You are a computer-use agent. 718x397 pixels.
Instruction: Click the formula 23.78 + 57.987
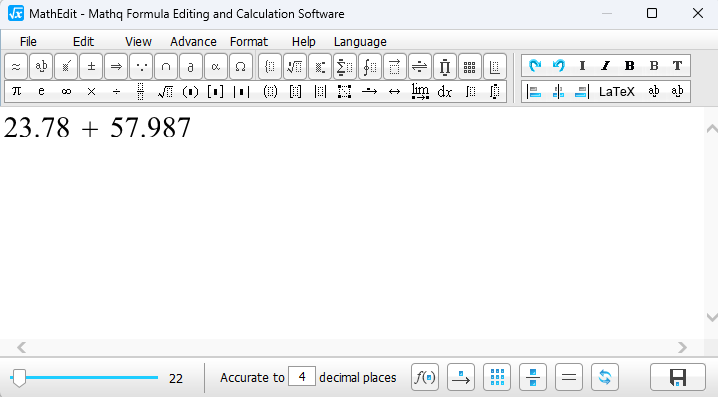pyautogui.click(x=97, y=128)
